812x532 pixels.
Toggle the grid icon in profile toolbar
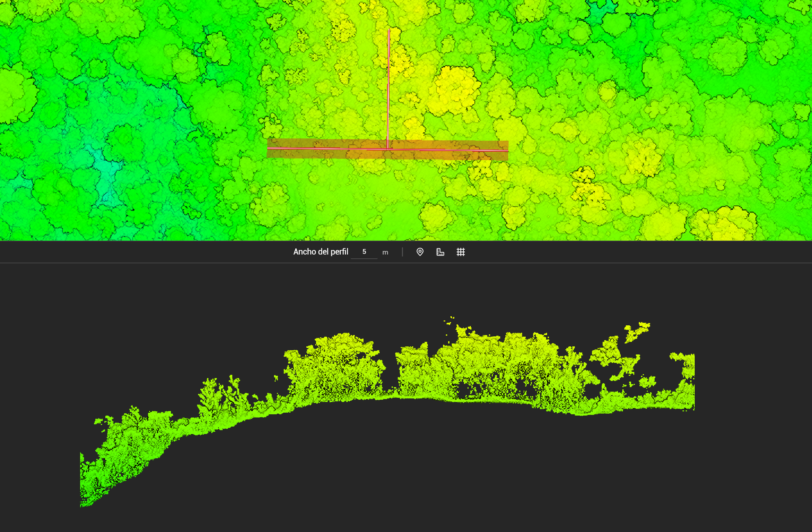[460, 252]
